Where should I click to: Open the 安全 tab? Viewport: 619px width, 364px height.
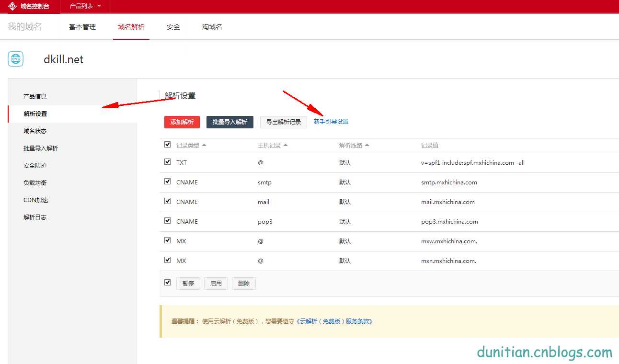[x=173, y=27]
